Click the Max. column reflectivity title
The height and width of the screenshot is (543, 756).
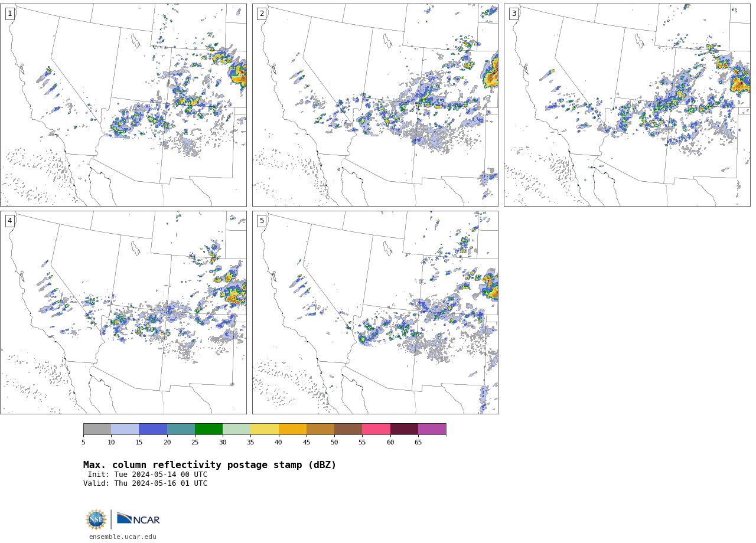(x=210, y=465)
